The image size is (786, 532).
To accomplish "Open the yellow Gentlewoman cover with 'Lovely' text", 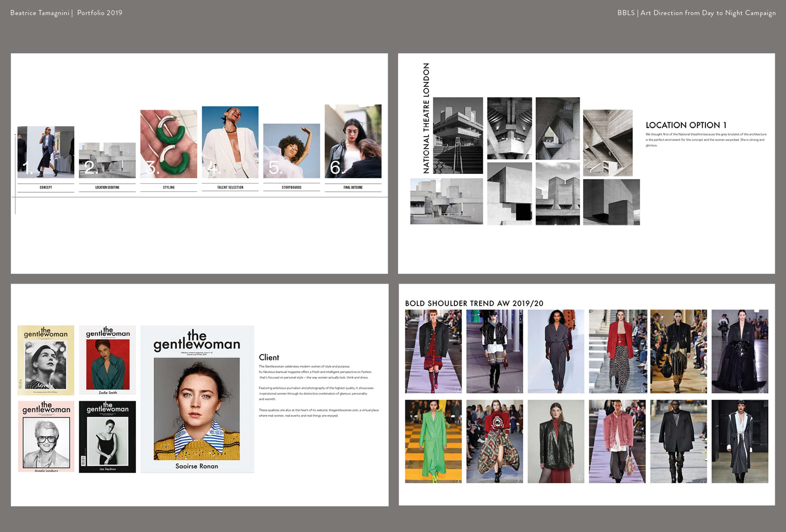I will click(46, 360).
